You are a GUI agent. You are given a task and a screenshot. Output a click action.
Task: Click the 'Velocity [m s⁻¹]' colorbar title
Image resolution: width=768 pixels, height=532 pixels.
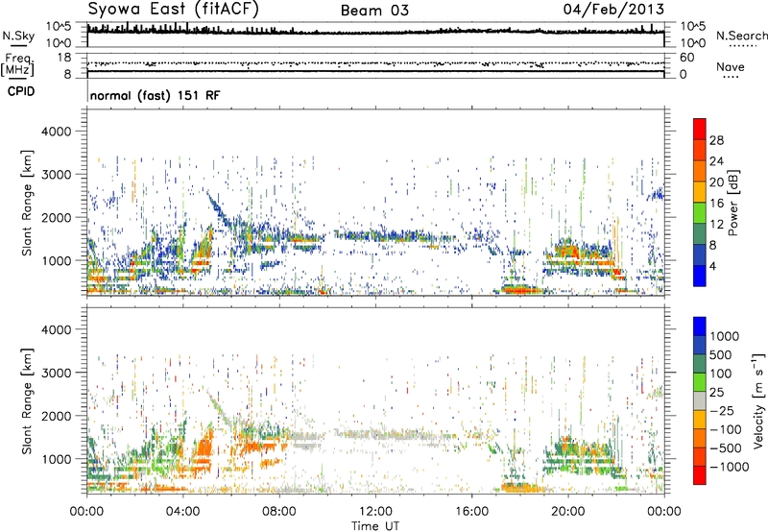(x=757, y=400)
